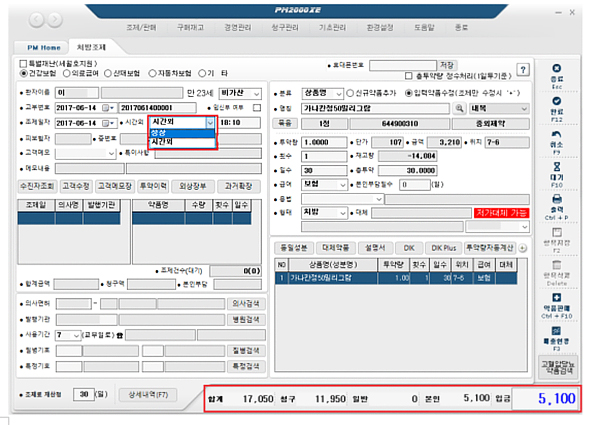Choose 정상 from the open dropdown list
This screenshot has height=425, width=600.
(x=183, y=133)
